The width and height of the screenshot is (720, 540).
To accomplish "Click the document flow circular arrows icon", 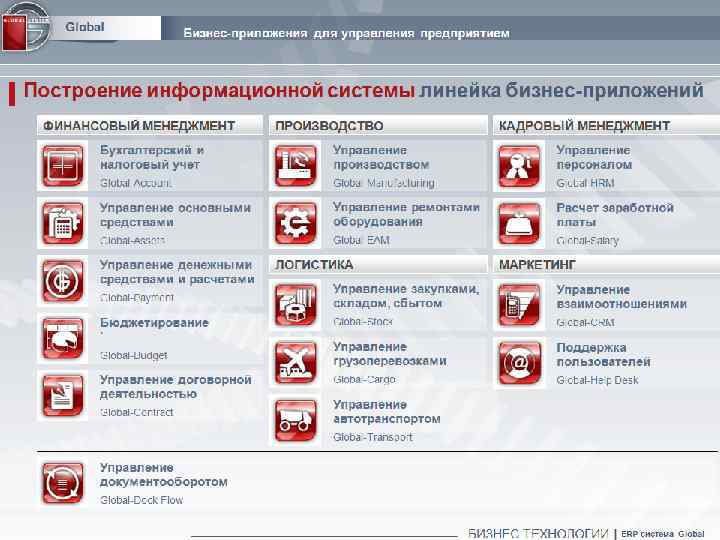I will pos(62,483).
